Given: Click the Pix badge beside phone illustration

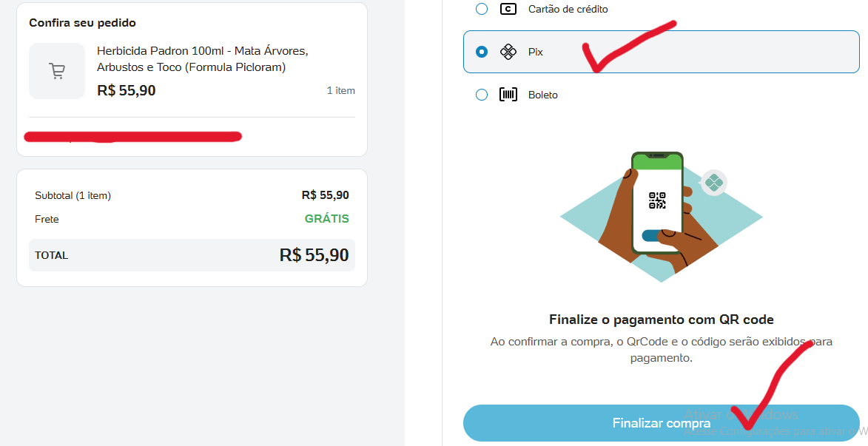Looking at the screenshot, I should (713, 183).
